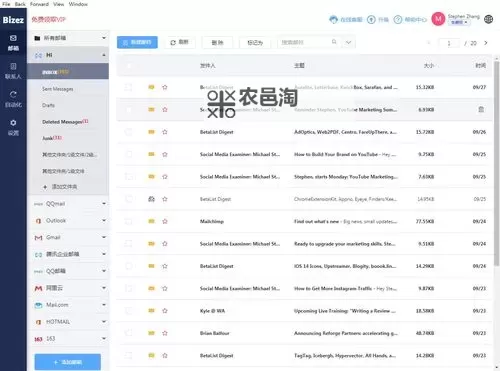
Task: Check the 09/27 BetaList Digest email
Action: point(129,87)
